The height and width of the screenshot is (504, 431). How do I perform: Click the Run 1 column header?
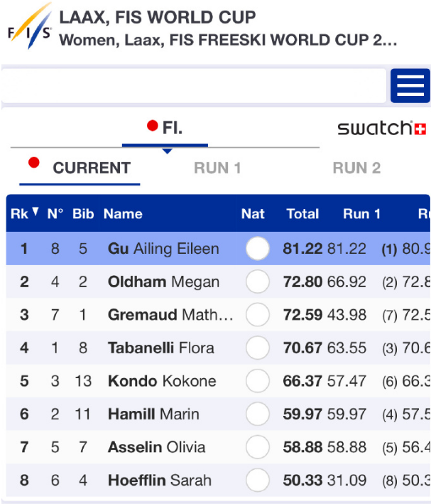point(362,213)
